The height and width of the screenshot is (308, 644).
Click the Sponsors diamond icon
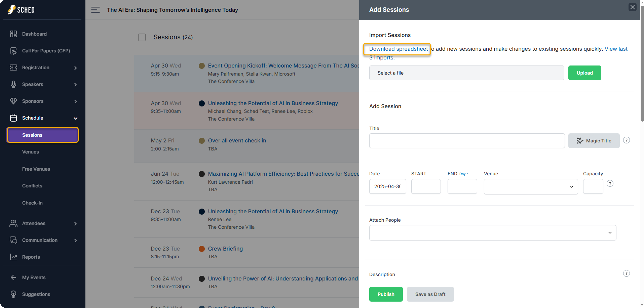pyautogui.click(x=13, y=101)
